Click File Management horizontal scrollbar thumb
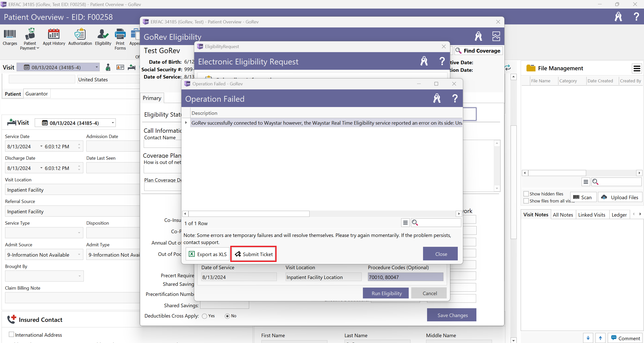This screenshot has height=343, width=644. [557, 173]
